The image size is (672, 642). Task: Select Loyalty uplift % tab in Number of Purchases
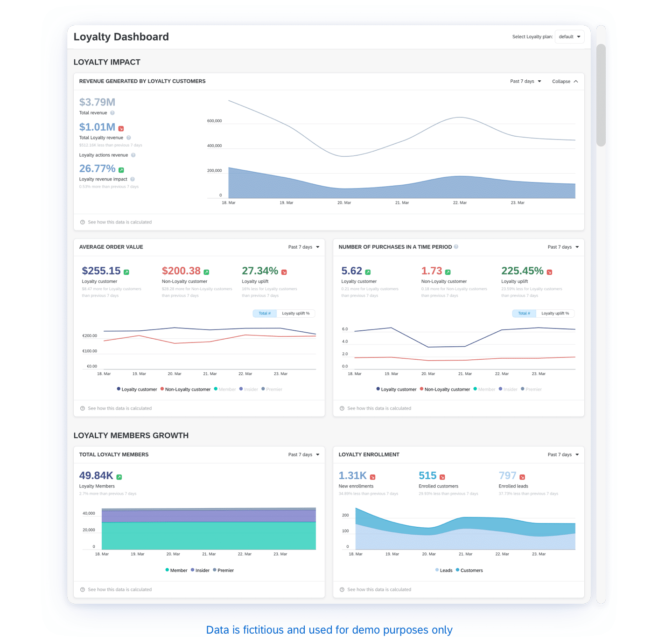pos(555,314)
